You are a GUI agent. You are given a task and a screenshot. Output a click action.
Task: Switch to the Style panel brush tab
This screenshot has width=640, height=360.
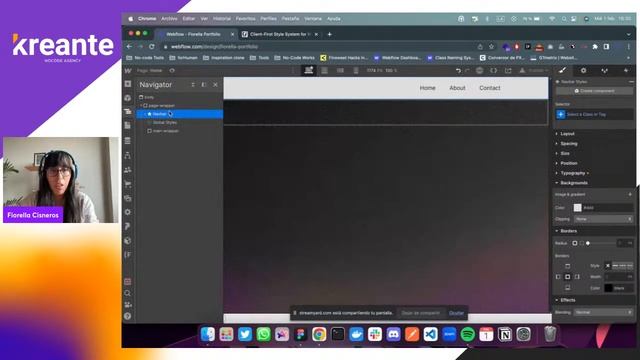pos(562,70)
